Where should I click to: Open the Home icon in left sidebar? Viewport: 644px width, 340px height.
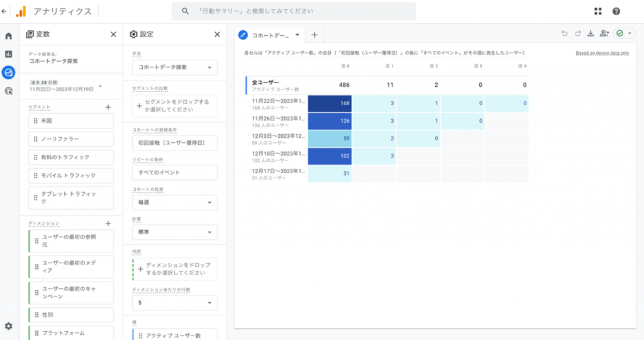8,37
